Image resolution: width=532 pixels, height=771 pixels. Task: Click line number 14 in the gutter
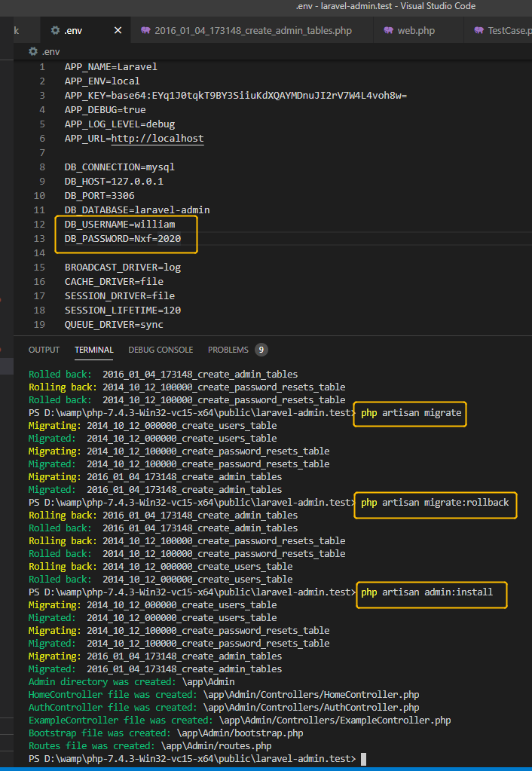(39, 252)
